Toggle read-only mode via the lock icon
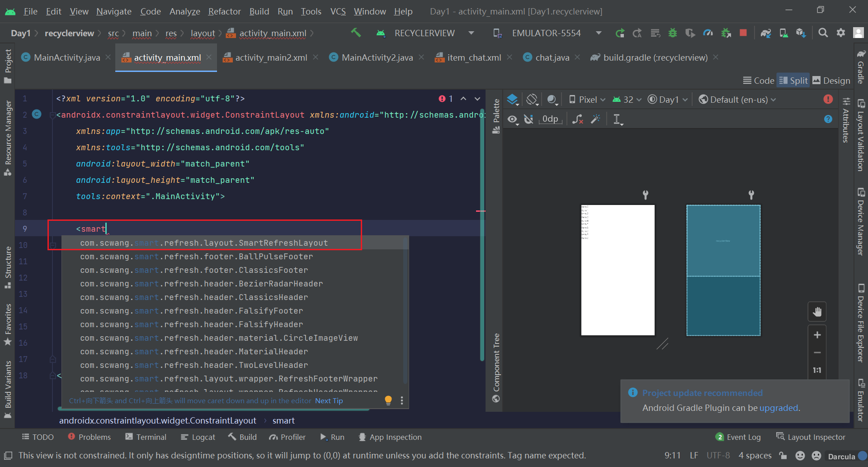 pos(783,455)
